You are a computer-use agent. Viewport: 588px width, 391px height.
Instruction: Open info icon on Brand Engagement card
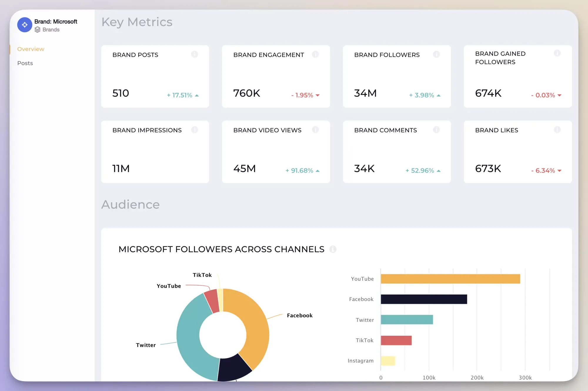pyautogui.click(x=315, y=54)
